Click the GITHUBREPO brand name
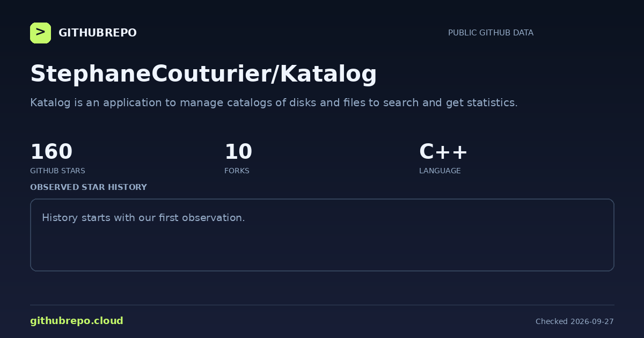644x338 pixels. 97,33
